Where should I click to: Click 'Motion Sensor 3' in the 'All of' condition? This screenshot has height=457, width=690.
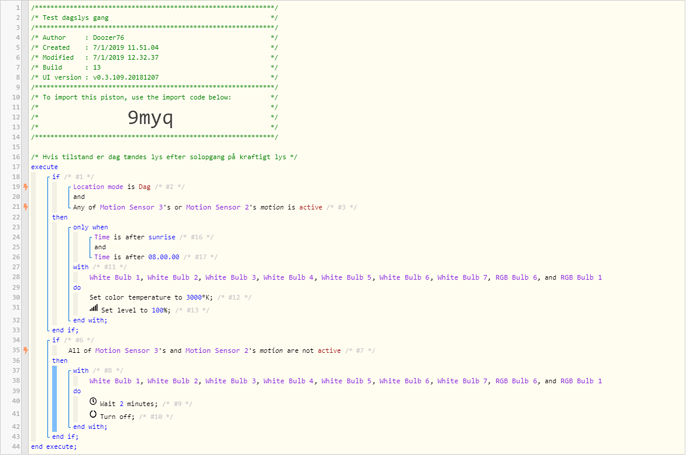(x=127, y=351)
